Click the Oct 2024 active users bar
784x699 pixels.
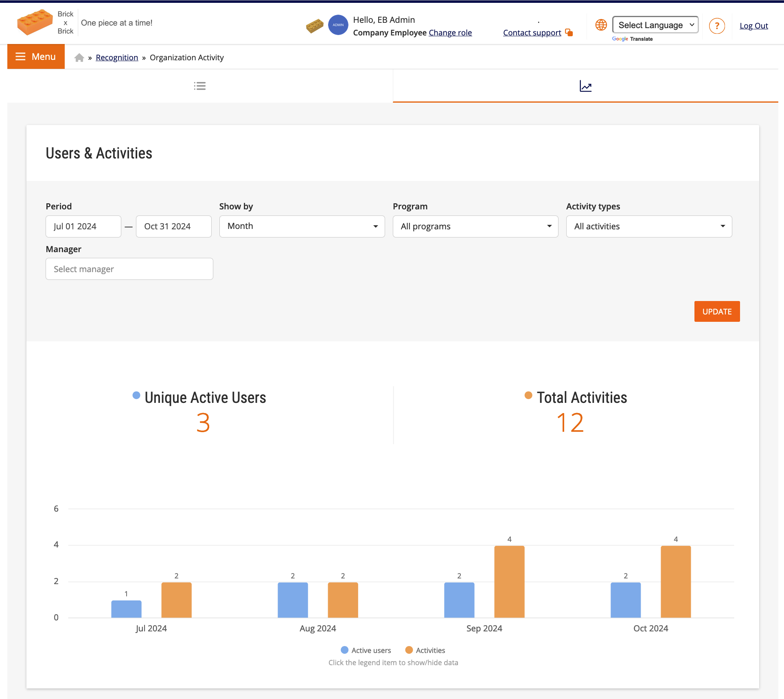click(626, 600)
